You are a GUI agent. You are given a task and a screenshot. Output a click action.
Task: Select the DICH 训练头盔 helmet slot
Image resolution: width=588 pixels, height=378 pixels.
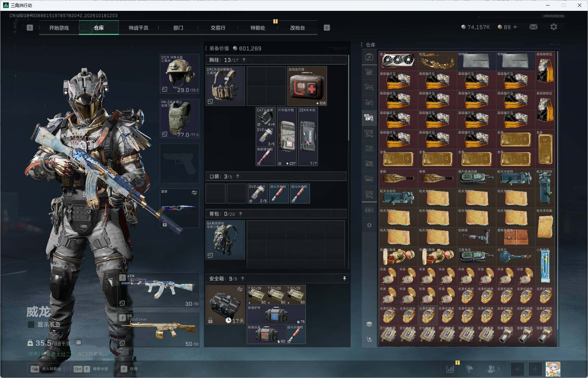(x=180, y=74)
